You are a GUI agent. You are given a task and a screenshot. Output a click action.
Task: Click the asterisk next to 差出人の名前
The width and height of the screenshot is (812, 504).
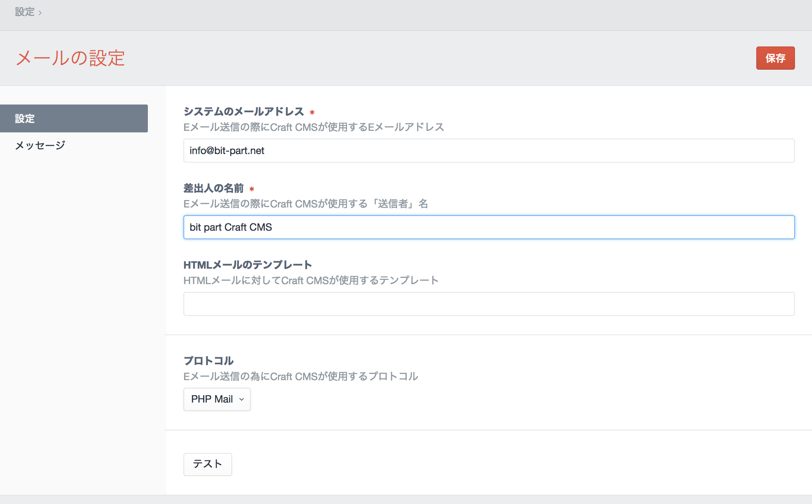click(252, 189)
